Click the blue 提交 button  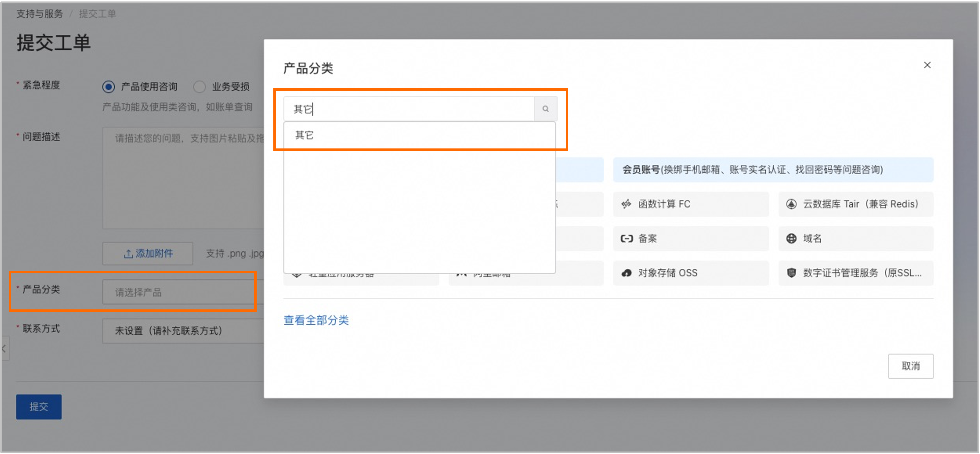39,406
